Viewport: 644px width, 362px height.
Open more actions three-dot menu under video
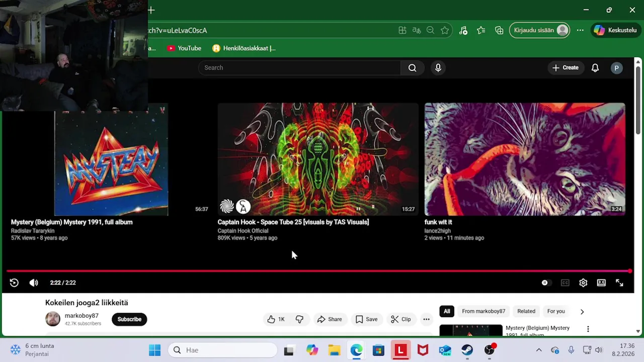point(426,319)
